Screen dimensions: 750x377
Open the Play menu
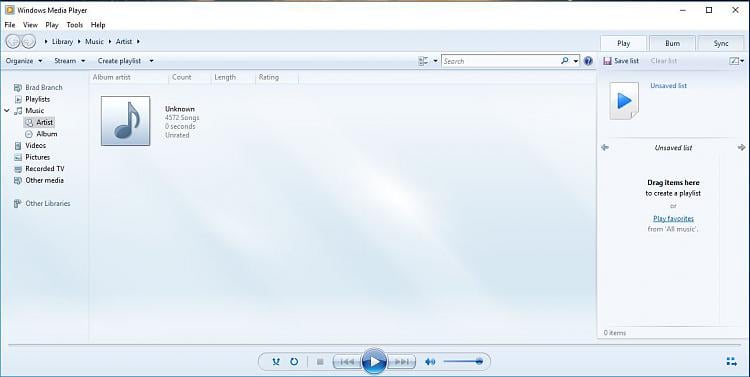(52, 25)
